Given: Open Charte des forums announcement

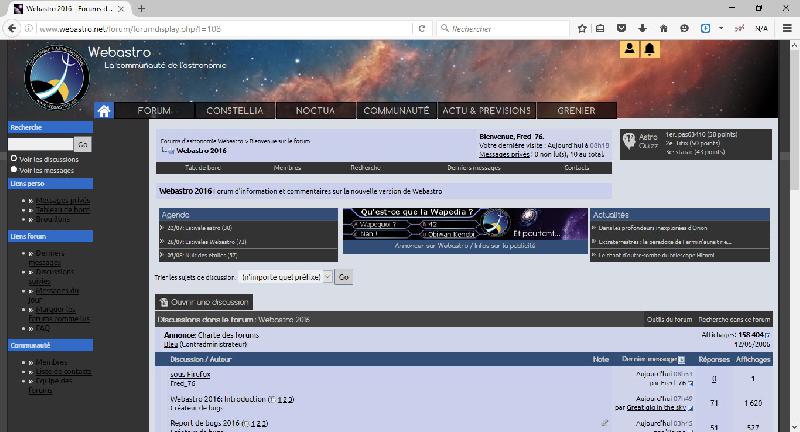Looking at the screenshot, I should point(228,335).
